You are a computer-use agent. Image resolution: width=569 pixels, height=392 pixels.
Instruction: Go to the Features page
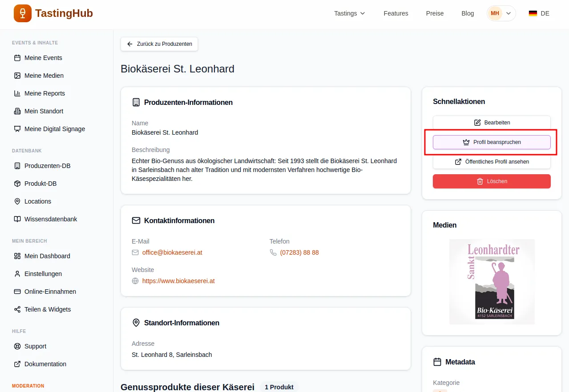395,13
